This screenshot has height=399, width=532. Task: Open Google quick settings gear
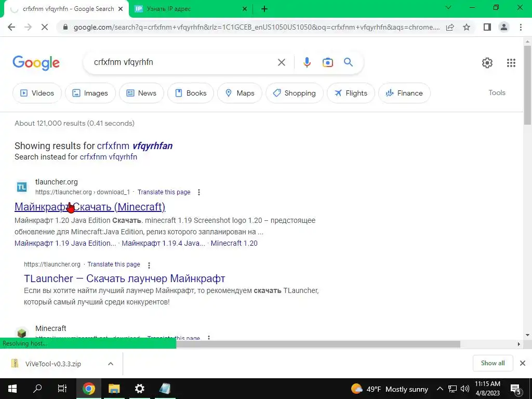click(487, 63)
